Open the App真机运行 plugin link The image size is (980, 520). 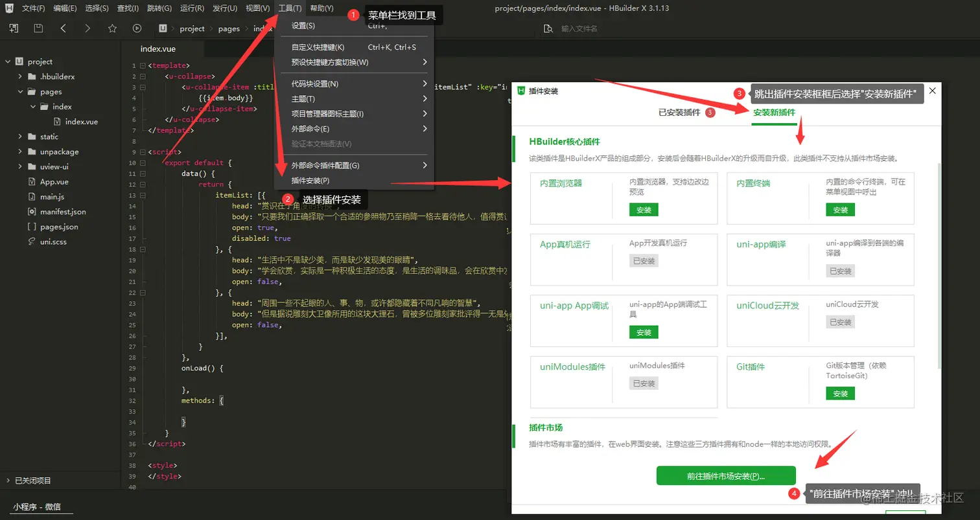565,245
